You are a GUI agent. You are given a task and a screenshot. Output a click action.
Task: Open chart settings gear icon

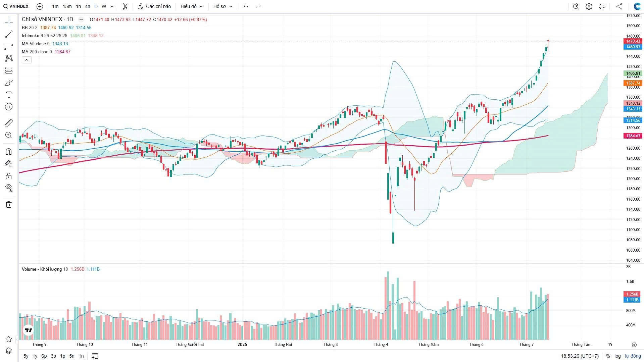click(589, 6)
